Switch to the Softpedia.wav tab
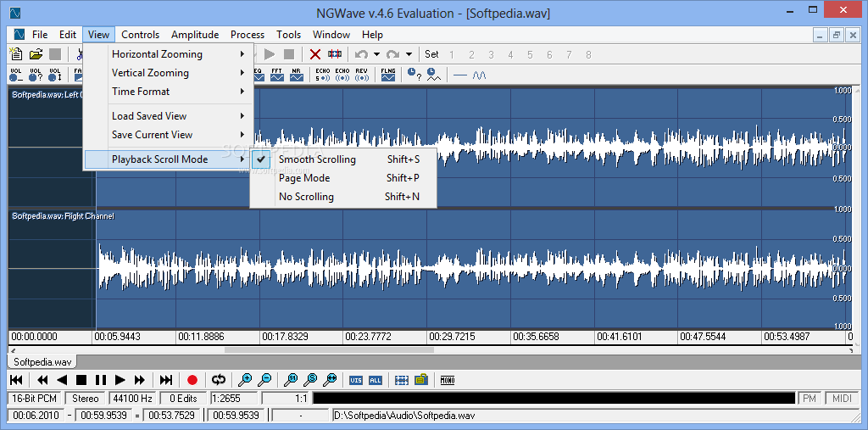 coord(42,362)
